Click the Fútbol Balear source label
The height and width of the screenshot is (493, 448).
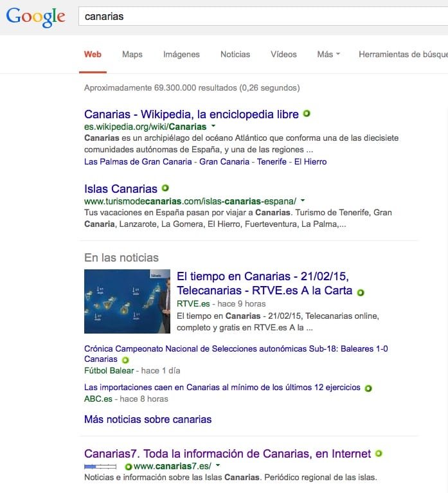(x=109, y=371)
